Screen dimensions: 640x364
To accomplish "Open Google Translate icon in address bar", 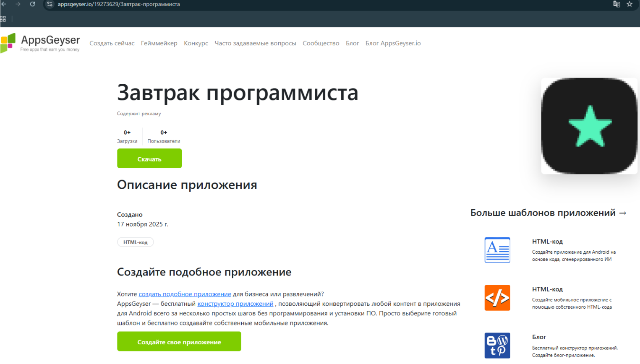I will click(616, 4).
